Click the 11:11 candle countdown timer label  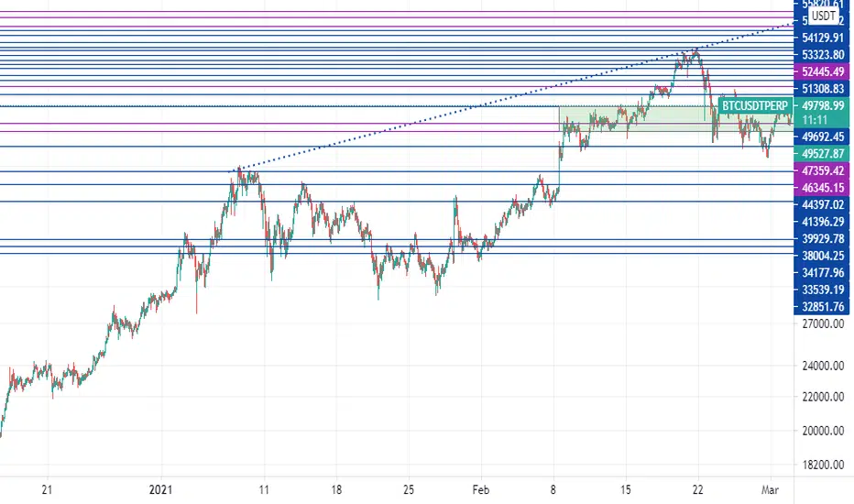click(x=815, y=120)
